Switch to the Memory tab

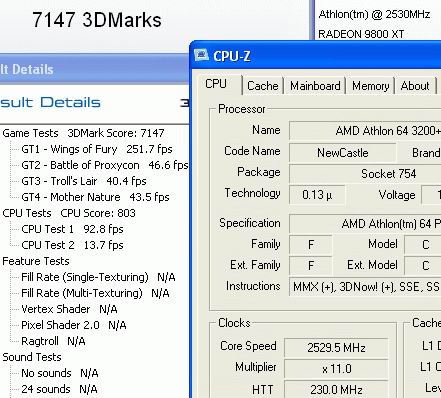tap(370, 86)
